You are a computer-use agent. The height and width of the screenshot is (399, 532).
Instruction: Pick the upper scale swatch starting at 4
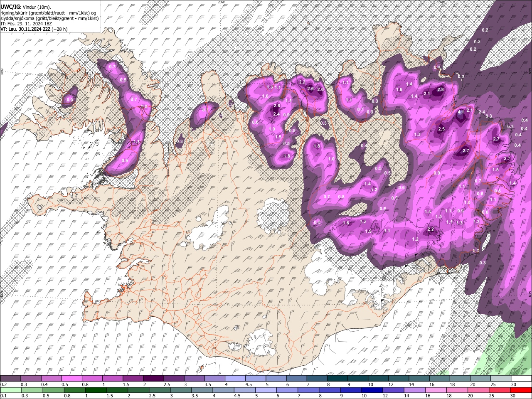pyautogui.click(x=235, y=379)
